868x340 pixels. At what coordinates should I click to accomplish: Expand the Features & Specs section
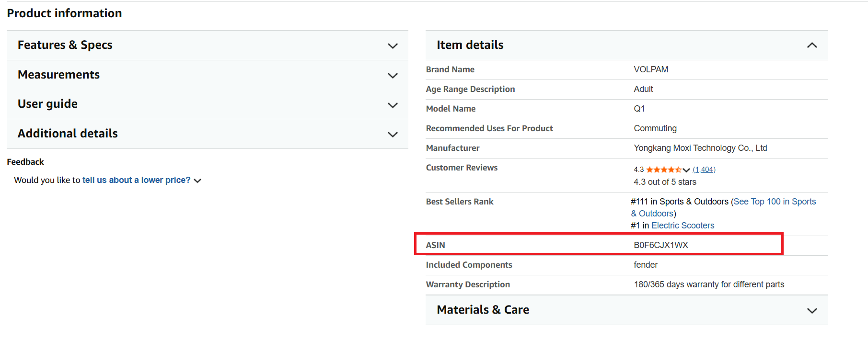point(393,46)
